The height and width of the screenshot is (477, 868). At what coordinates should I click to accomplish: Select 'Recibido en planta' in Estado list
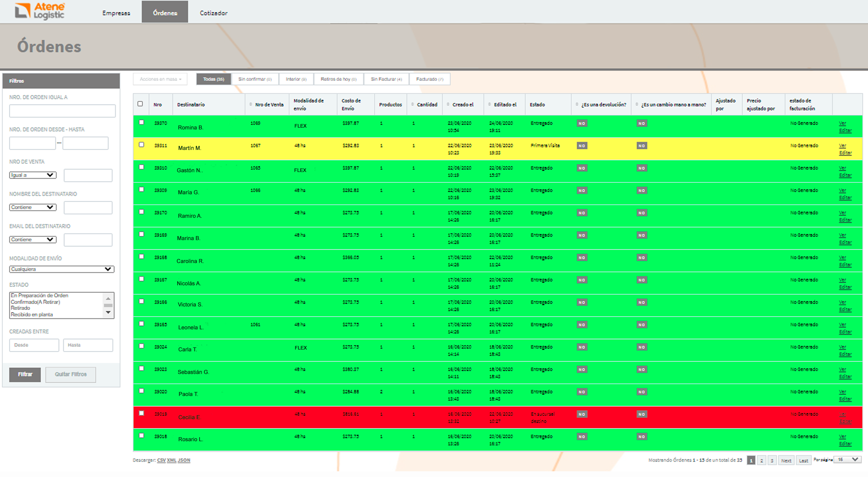click(32, 314)
